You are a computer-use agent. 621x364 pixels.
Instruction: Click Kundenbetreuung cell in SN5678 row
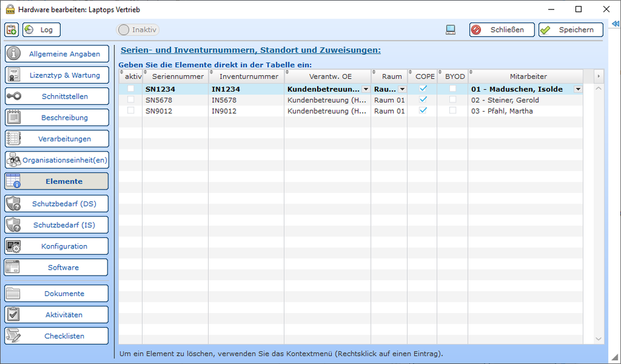(x=328, y=100)
